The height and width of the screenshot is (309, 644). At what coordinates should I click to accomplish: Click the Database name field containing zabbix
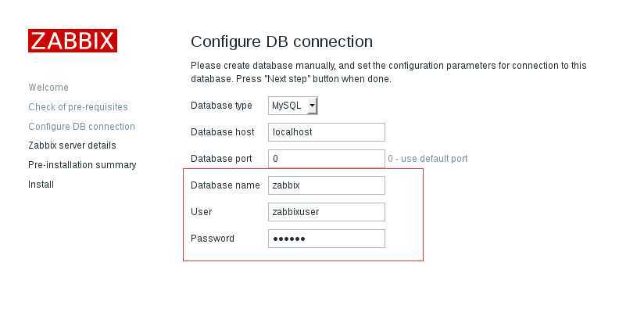(x=327, y=185)
